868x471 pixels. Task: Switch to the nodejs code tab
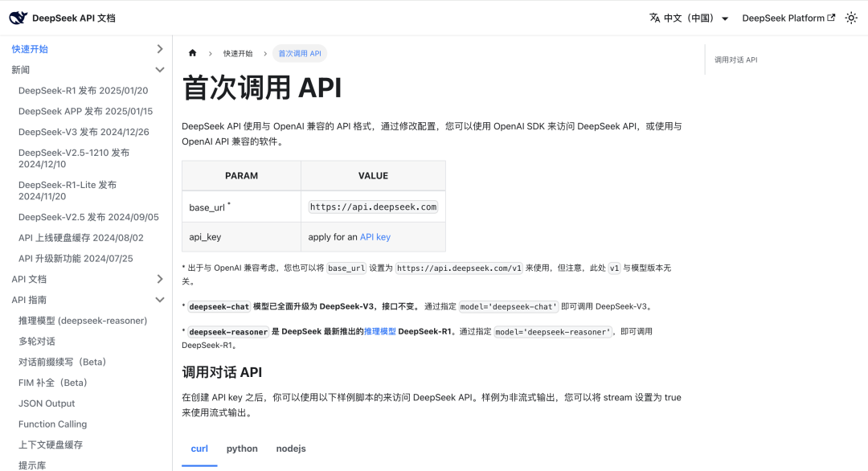click(x=291, y=448)
